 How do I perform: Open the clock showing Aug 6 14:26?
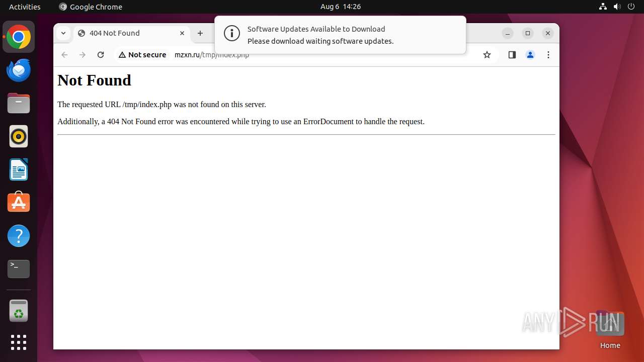[341, 7]
